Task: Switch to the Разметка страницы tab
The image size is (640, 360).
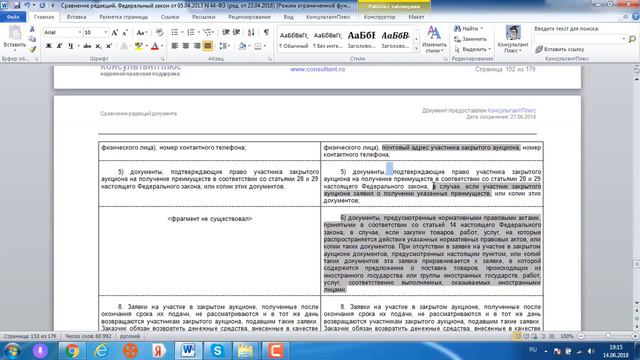Action: [x=124, y=17]
